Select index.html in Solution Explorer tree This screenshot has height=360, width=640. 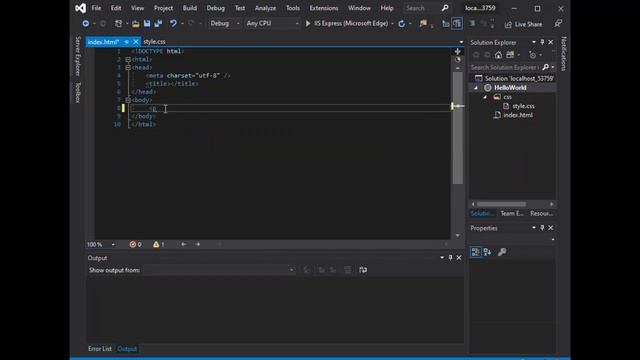click(518, 115)
